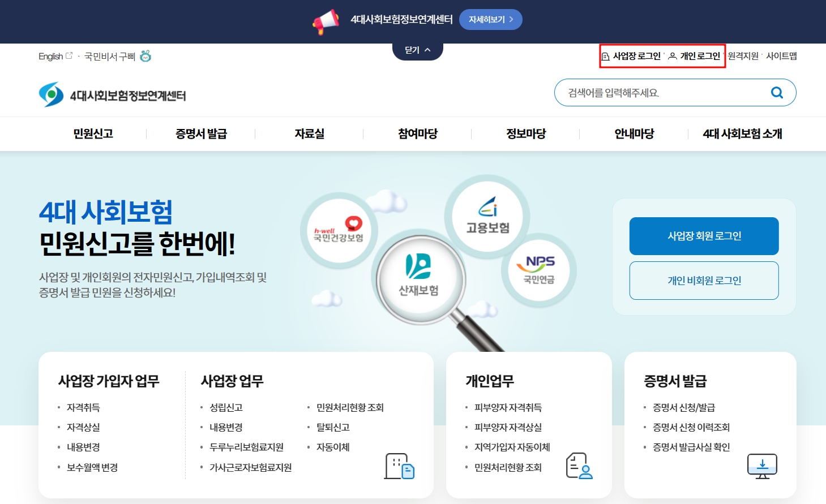Open 내용변경 under 사업장 업무
826x504 pixels.
tap(226, 427)
